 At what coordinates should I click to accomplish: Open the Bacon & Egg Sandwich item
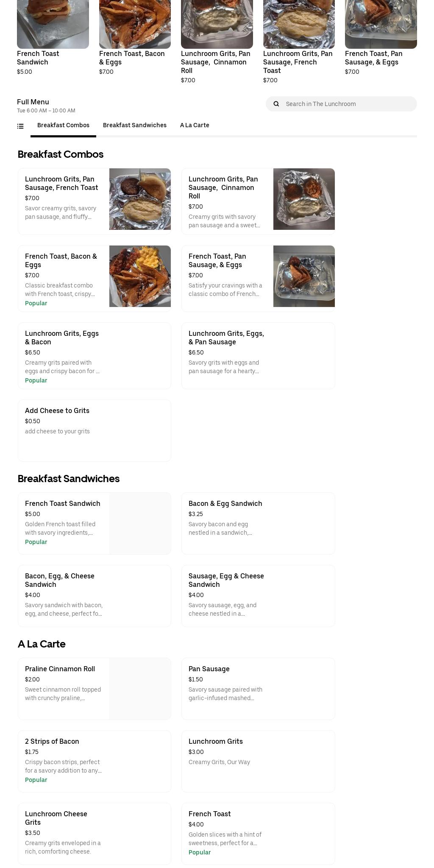[258, 523]
